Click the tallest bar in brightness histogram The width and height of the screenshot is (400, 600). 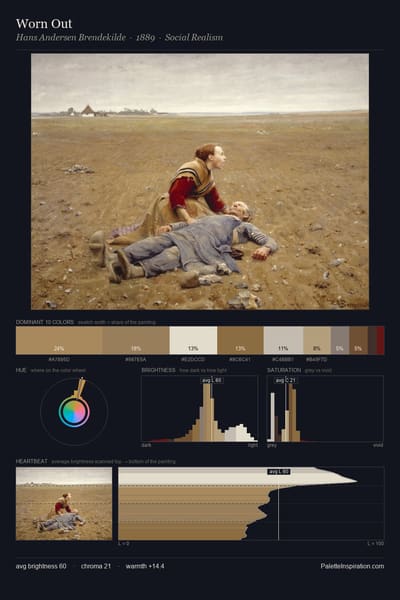207,412
